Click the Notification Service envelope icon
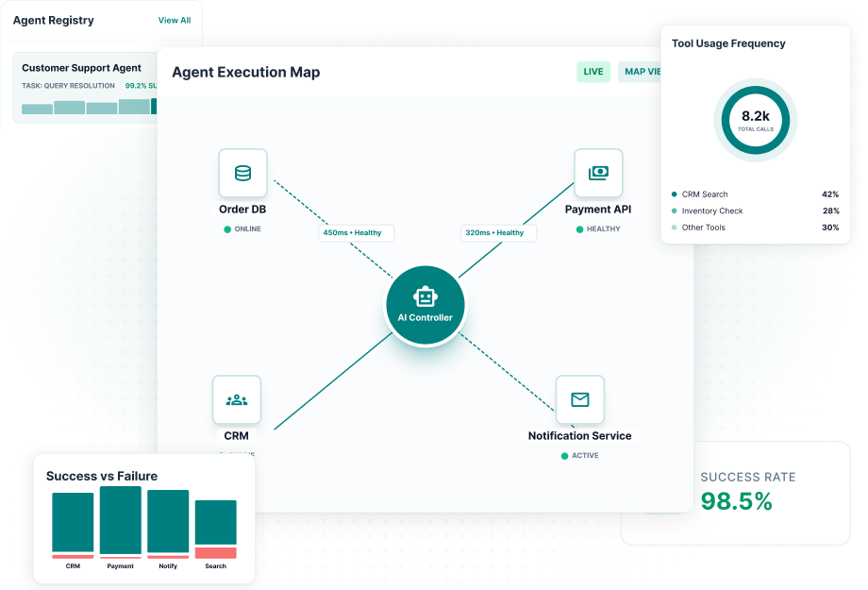 click(x=579, y=399)
